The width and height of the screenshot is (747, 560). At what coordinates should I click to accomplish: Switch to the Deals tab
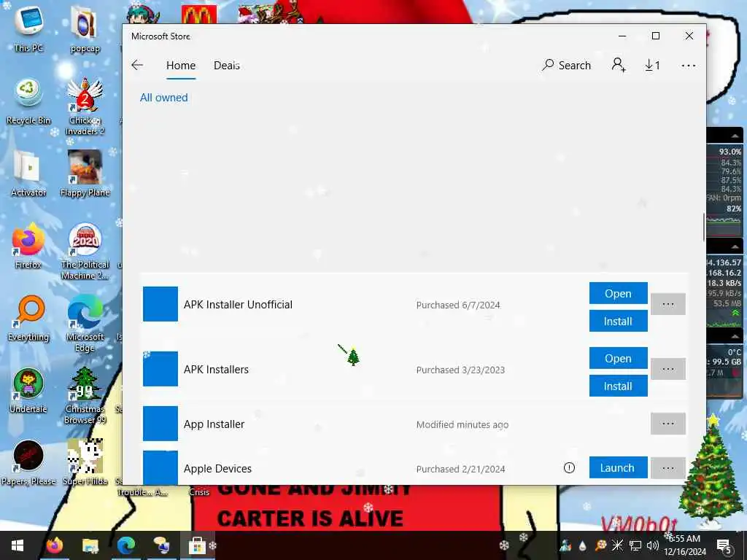point(227,66)
